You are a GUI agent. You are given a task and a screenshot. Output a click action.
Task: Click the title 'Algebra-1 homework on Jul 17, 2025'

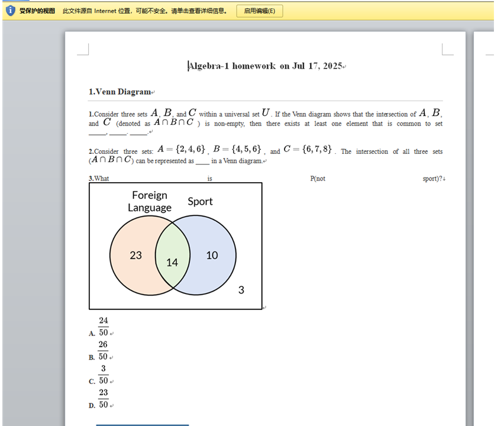[x=266, y=66]
